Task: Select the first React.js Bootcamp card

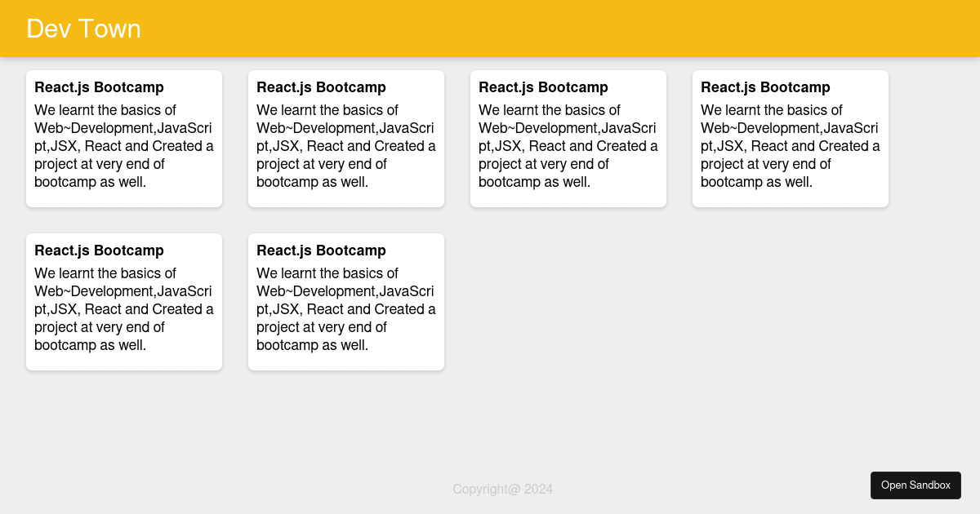Action: click(124, 138)
